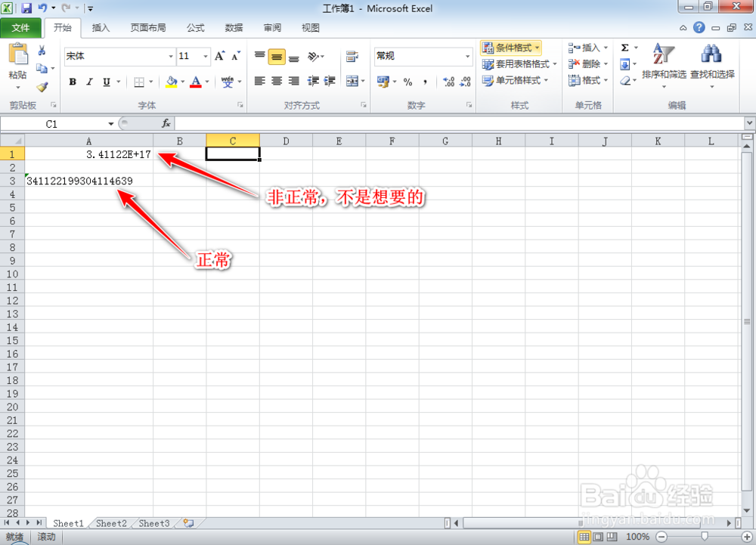Viewport: 756px width, 545px height.
Task: Select the Format Painter (格式刷) icon
Action: click(42, 85)
